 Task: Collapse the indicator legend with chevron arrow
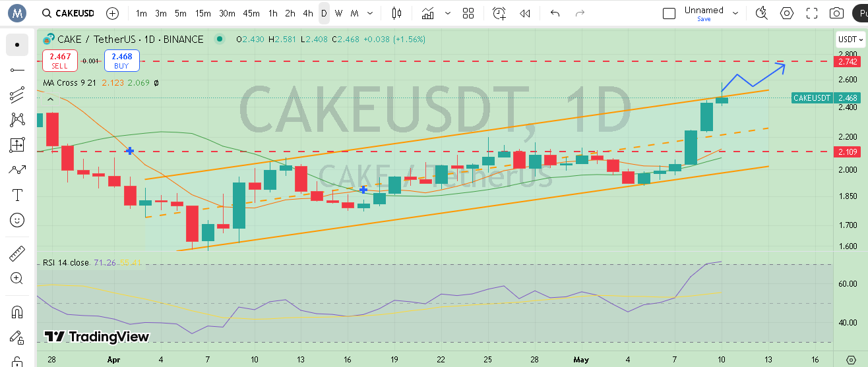tap(50, 99)
